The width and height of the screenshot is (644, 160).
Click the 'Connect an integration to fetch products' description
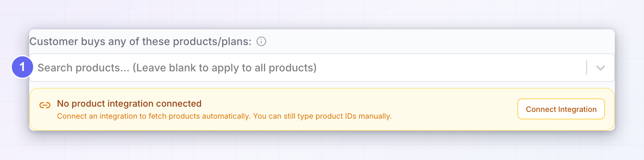154,116
